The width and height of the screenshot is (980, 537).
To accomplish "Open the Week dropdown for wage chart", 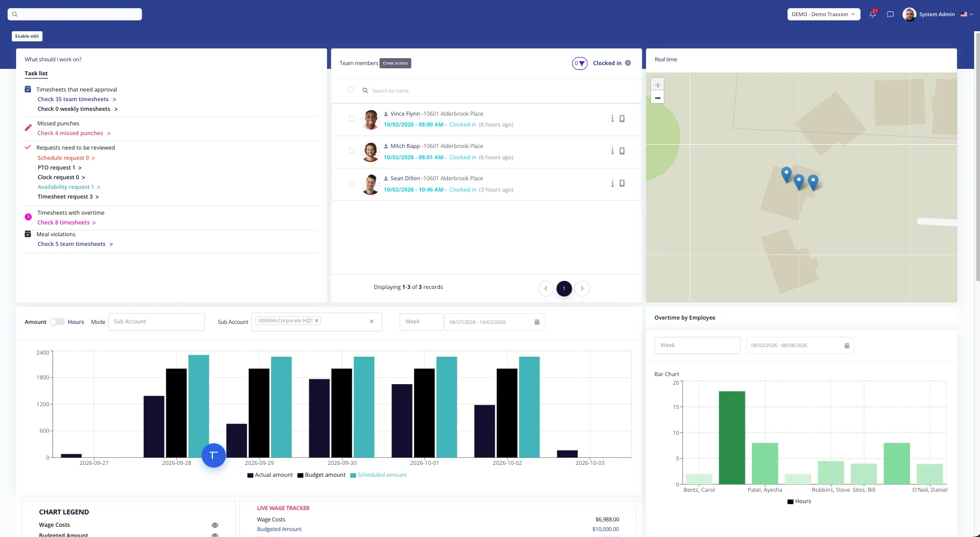I will click(x=421, y=322).
